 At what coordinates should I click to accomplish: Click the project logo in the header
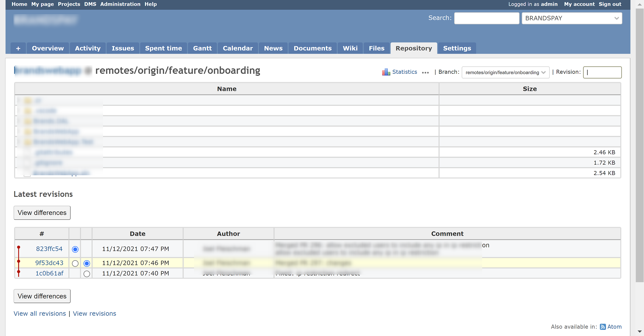click(45, 19)
